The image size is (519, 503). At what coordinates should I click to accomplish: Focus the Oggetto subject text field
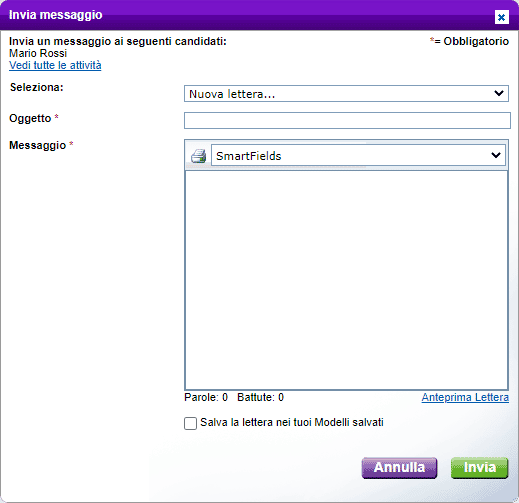[347, 120]
